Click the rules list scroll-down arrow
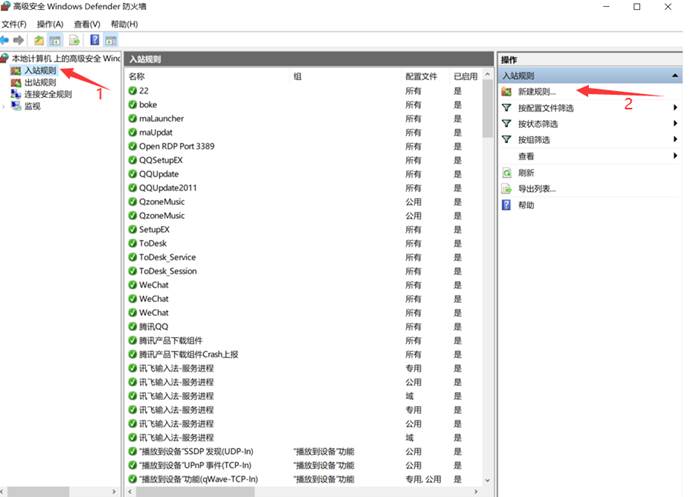 point(487,480)
